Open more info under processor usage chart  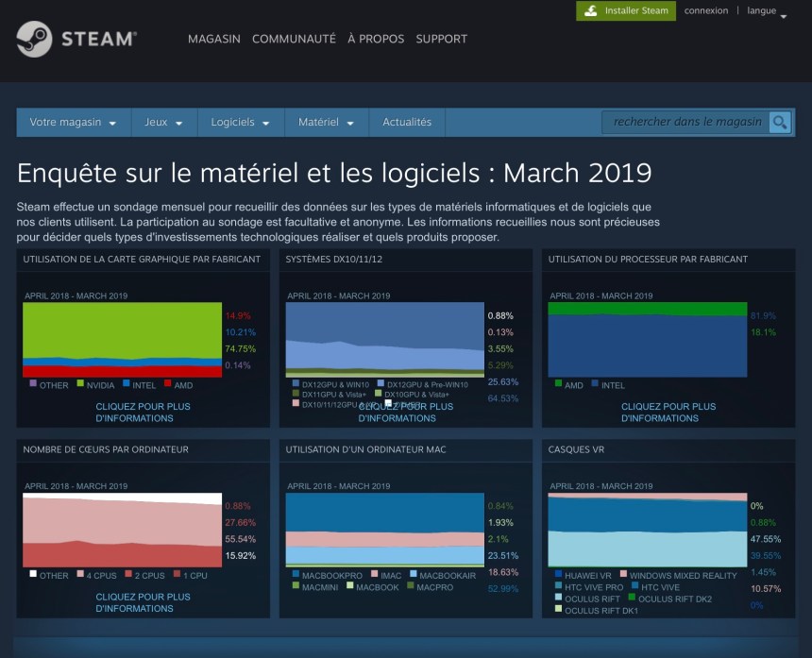[668, 413]
